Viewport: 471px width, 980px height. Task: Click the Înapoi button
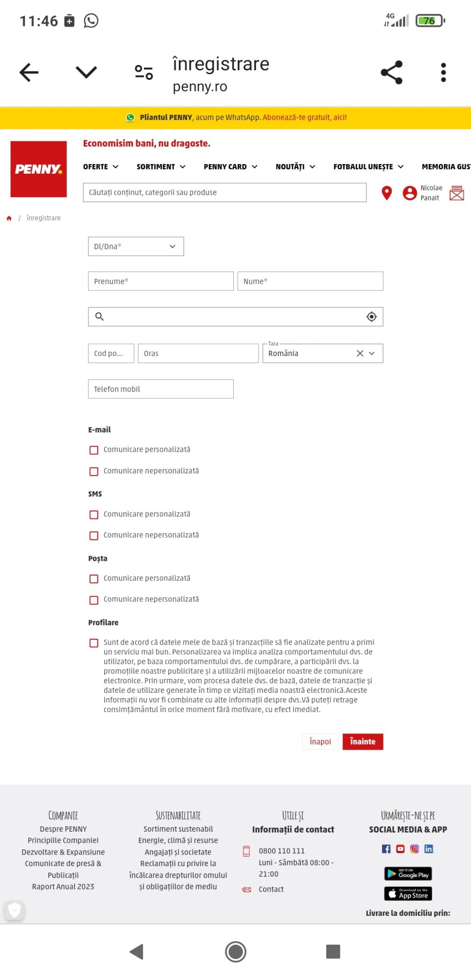click(x=320, y=742)
